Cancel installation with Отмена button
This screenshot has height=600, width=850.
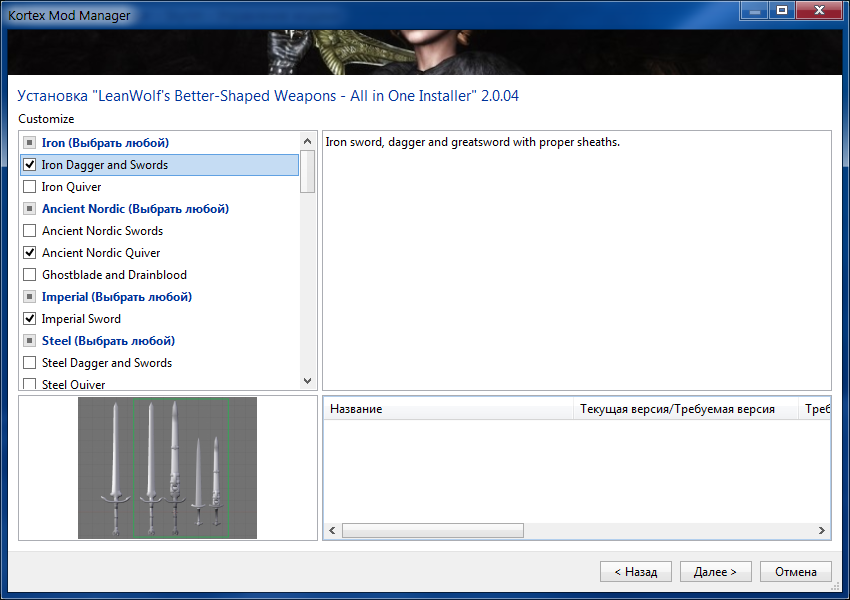coord(796,572)
